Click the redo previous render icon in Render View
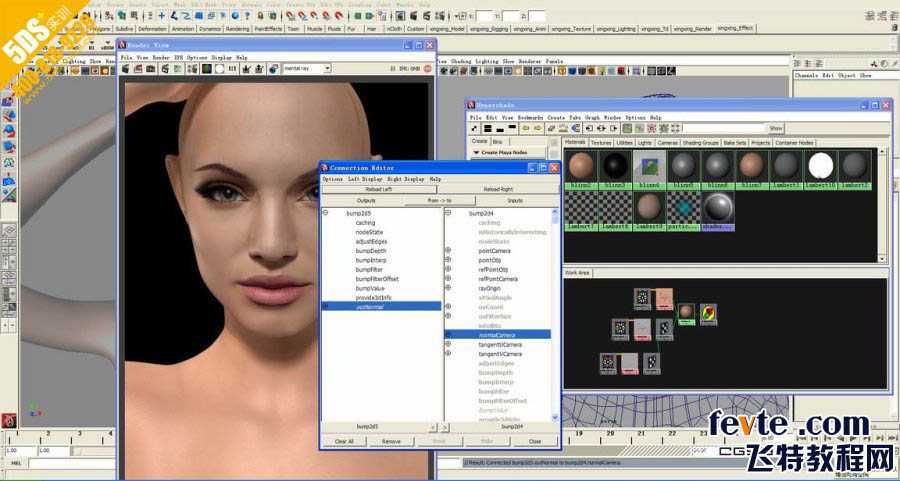Screen dimensions: 900x481 125,69
